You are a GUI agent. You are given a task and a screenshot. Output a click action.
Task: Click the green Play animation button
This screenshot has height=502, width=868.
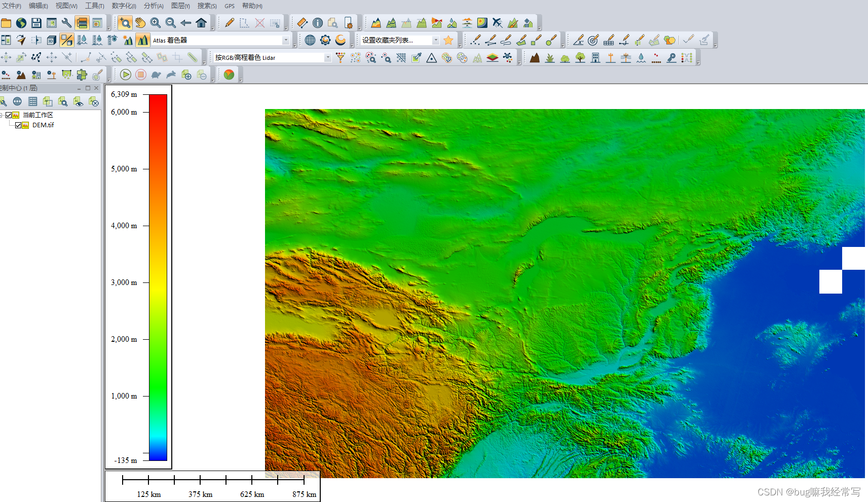pos(126,75)
